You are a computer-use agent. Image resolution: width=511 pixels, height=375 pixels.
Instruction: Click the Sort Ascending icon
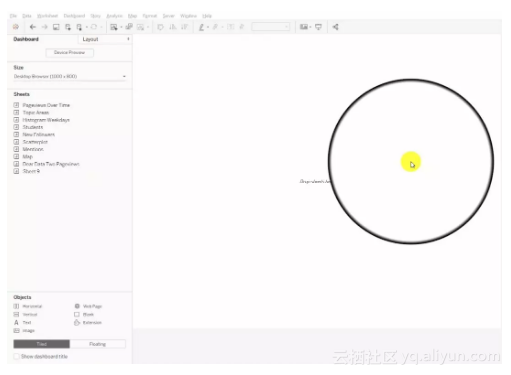pos(173,27)
